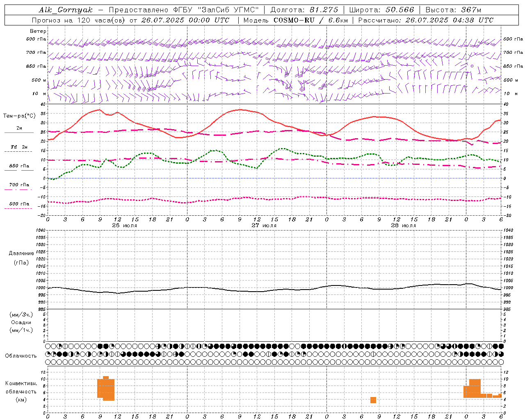This screenshot has width=525, height=420.
Task: Click the 'Td 2м' dew point legend entry
Action: [x=19, y=146]
